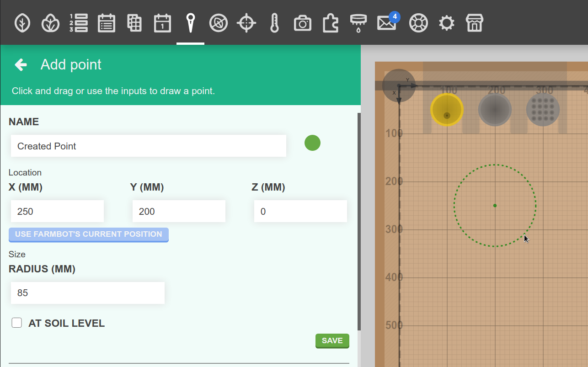This screenshot has height=367, width=588.
Task: Open the Tools puzzle piece icon
Action: pyautogui.click(x=330, y=23)
